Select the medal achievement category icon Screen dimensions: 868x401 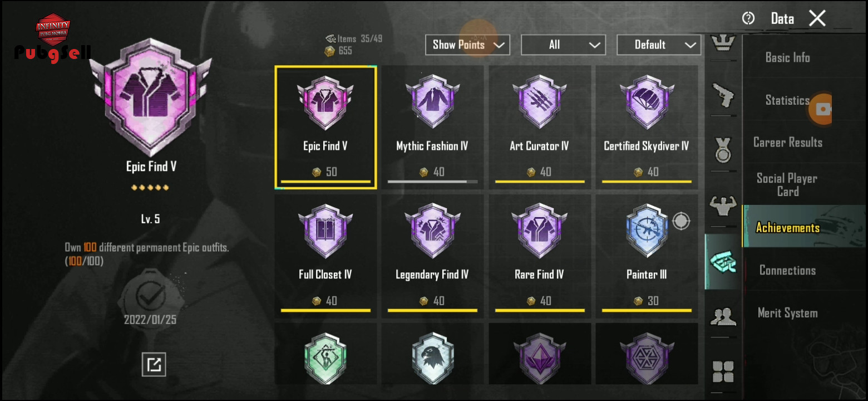tap(723, 150)
